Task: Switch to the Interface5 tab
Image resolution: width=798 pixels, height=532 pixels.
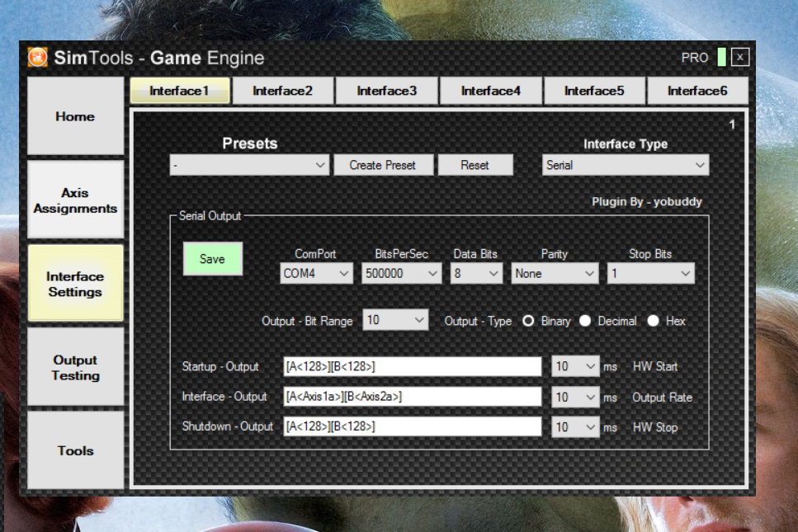Action: 594,91
